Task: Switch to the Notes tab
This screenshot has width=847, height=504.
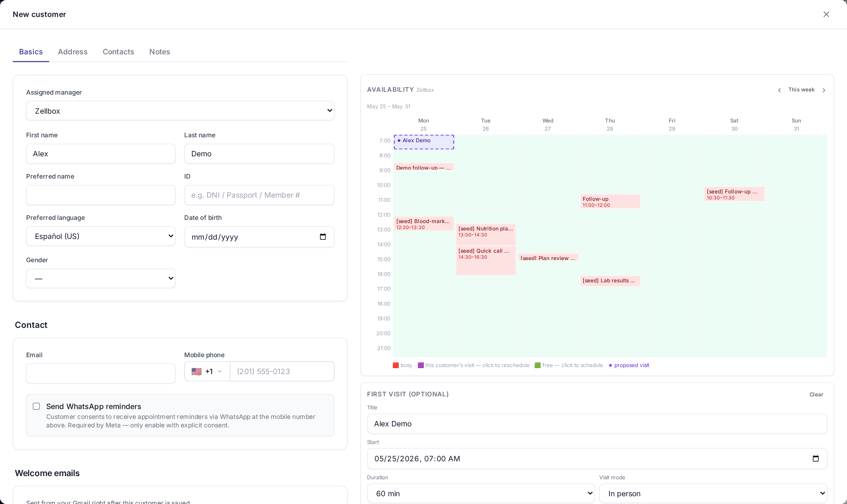Action: [160, 52]
